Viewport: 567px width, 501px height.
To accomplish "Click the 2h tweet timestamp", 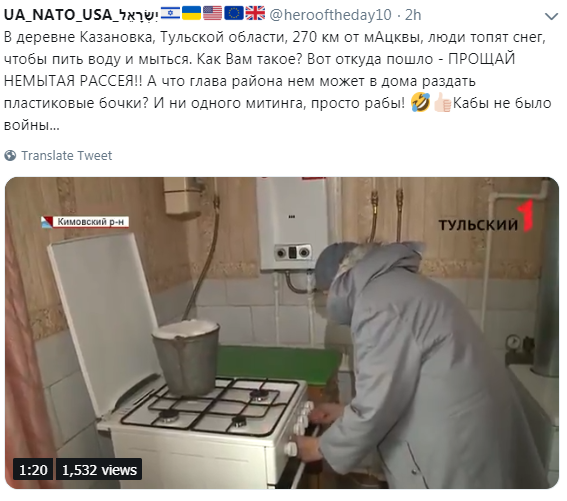I will (x=413, y=15).
